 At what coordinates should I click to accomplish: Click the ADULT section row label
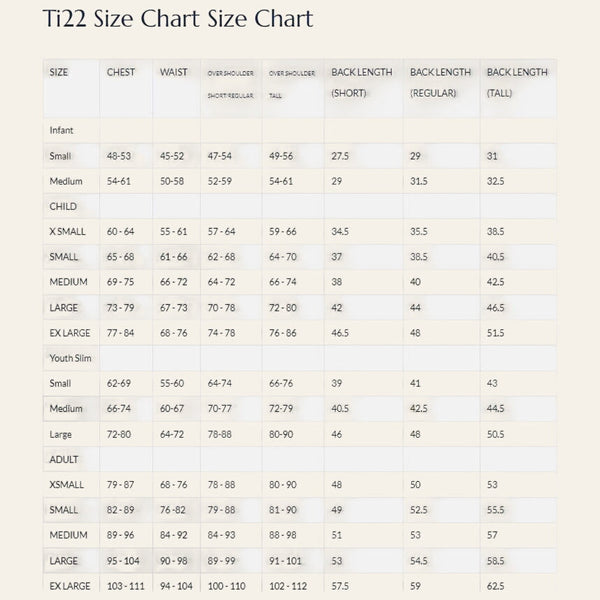pyautogui.click(x=64, y=459)
